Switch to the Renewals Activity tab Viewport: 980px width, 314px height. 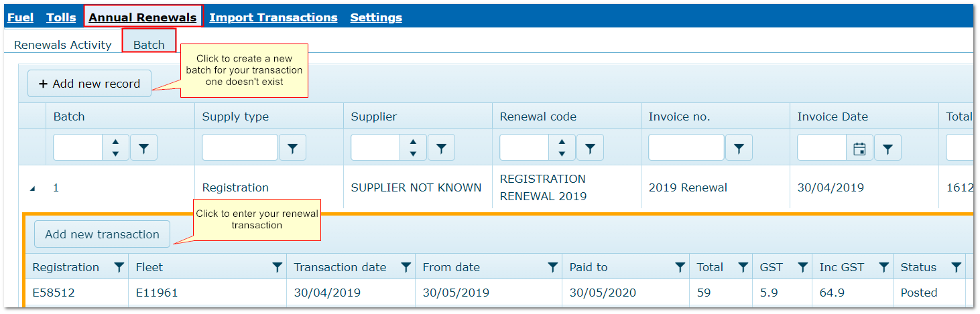(x=62, y=45)
